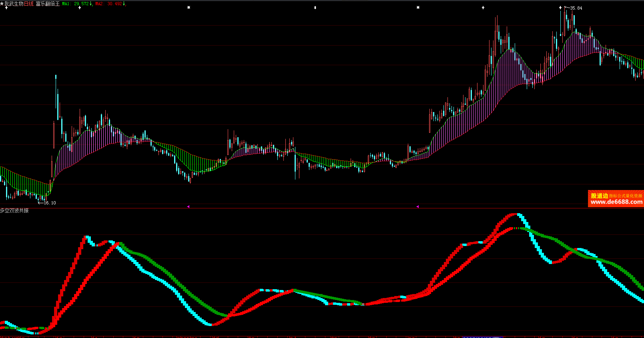Open the www.de6688.com link

click(616, 202)
